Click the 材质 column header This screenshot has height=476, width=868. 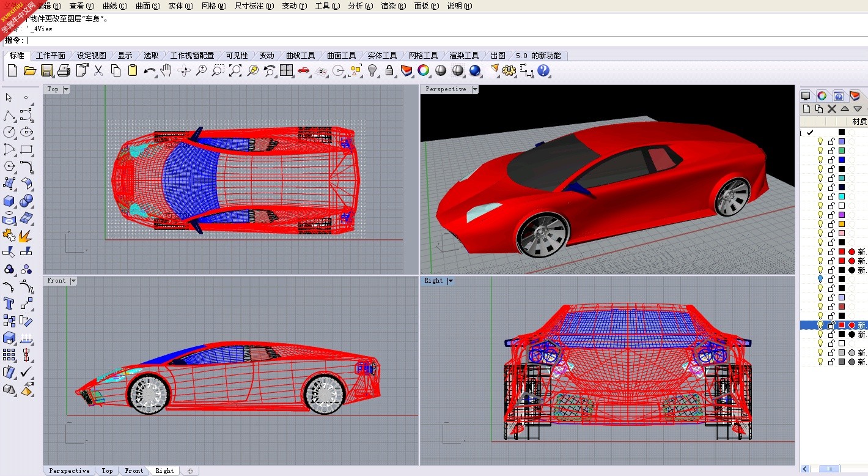(x=859, y=122)
